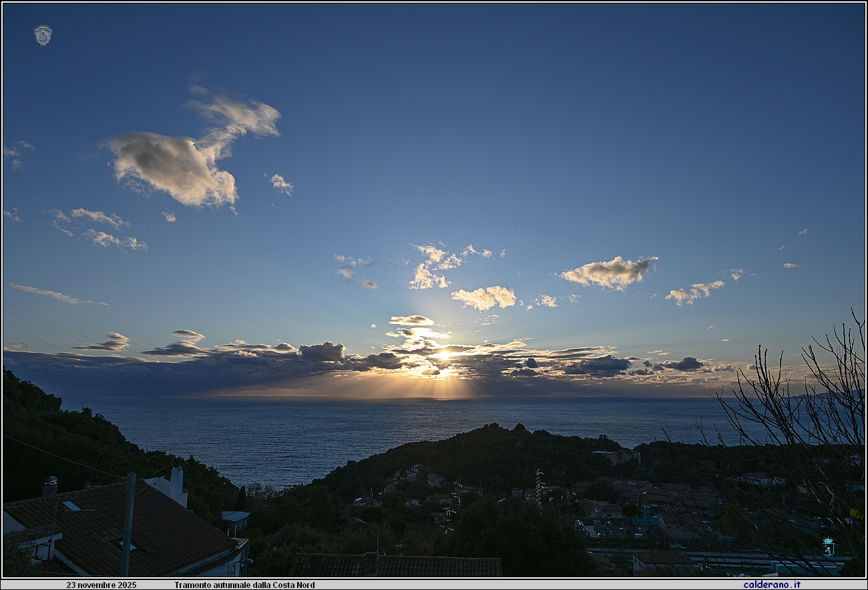This screenshot has height=590, width=868.
Task: Click the date 23 novembre 2025
Action: (x=101, y=585)
